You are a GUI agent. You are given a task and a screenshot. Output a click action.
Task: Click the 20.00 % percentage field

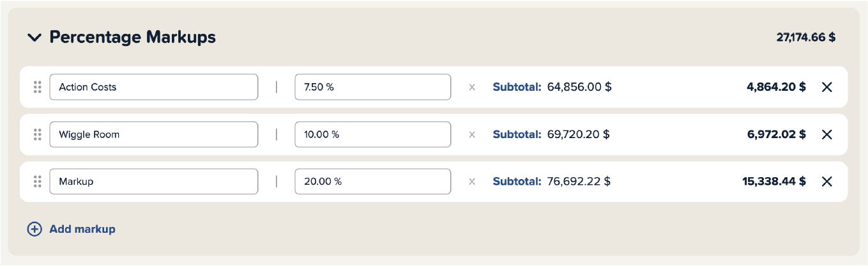click(372, 182)
